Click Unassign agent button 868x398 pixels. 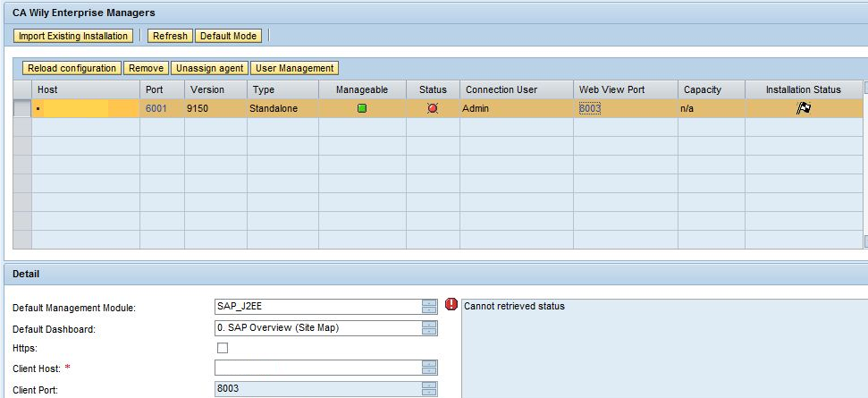tap(210, 68)
